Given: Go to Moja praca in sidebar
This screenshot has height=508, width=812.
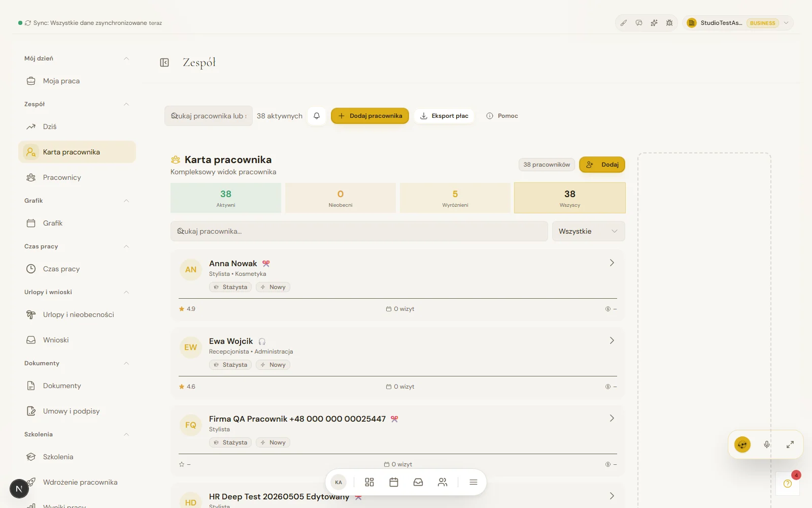Looking at the screenshot, I should tap(77, 81).
